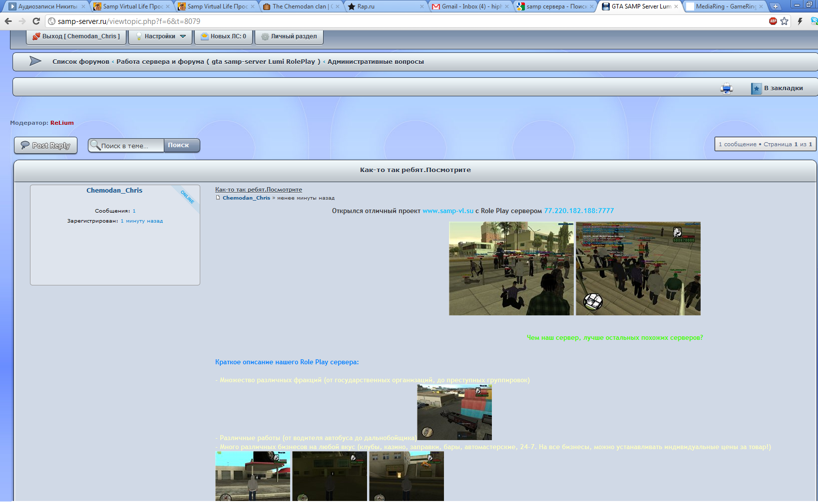The image size is (818, 504).
Task: Close the Аудиозаписи Никиты tab
Action: coord(83,6)
